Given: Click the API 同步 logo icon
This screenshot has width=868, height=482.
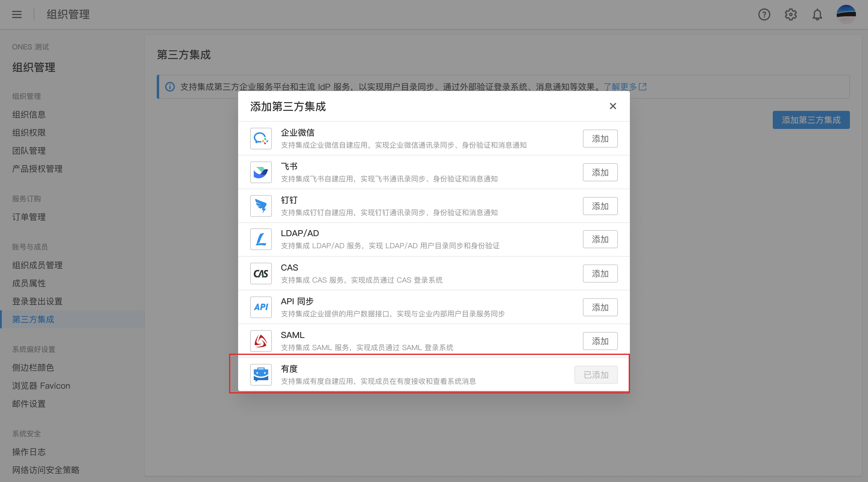Looking at the screenshot, I should coord(261,307).
